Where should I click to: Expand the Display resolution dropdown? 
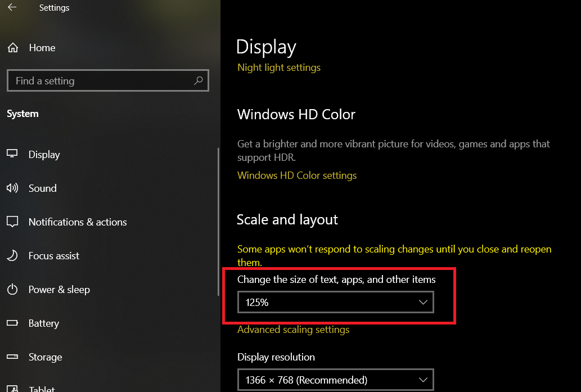[x=335, y=380]
